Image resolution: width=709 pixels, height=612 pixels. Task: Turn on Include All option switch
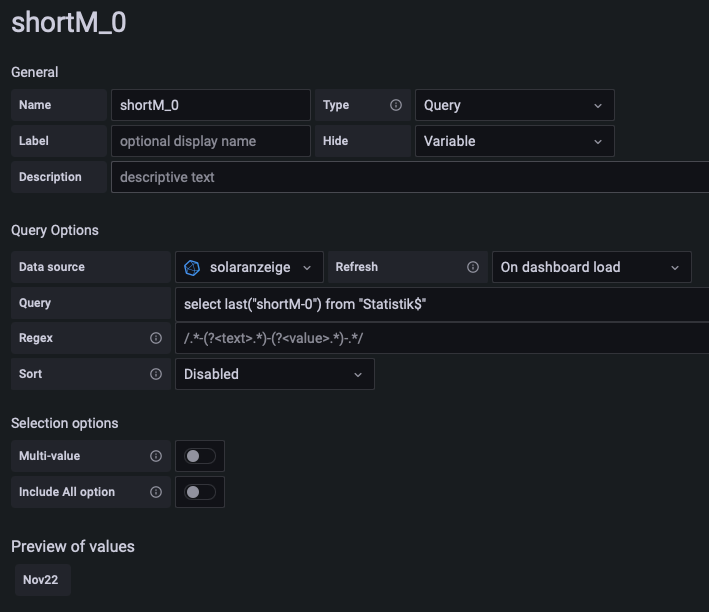tap(199, 492)
